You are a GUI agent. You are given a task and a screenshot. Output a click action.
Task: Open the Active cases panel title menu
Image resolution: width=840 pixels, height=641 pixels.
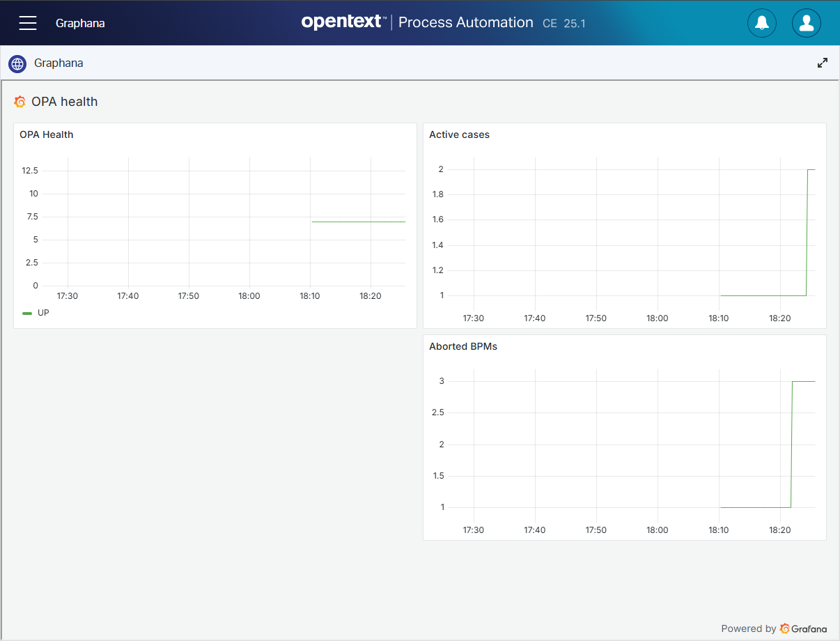pos(458,134)
